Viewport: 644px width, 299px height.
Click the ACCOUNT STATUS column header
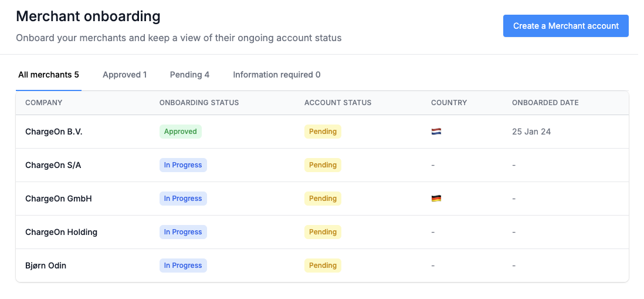click(338, 103)
